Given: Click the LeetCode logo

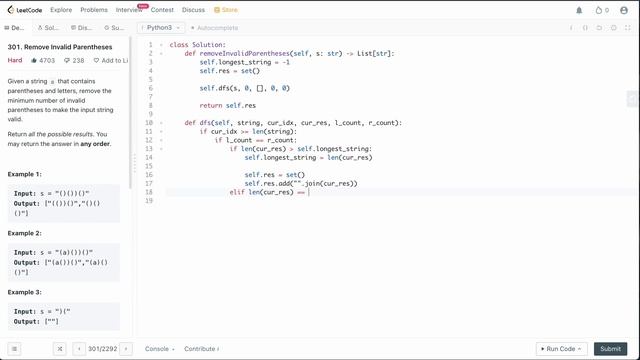Looking at the screenshot, I should (x=24, y=10).
